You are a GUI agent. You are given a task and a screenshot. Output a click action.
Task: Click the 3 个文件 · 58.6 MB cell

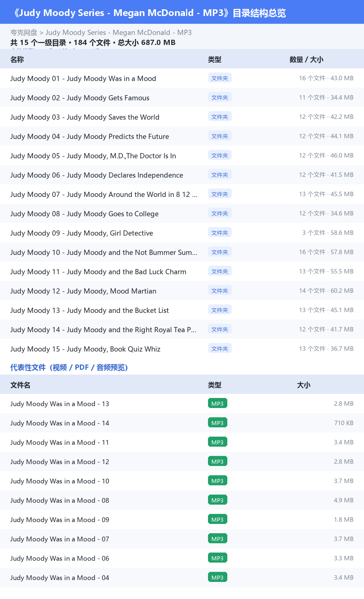click(x=328, y=233)
